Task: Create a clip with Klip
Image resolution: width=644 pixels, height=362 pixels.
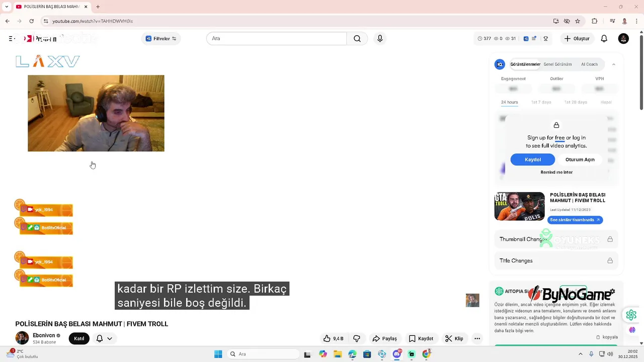Action: 454,338
